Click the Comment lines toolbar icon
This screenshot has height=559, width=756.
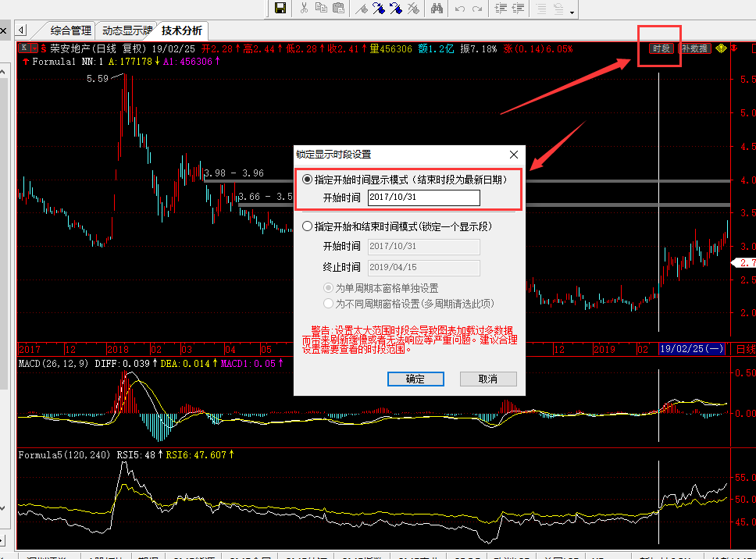coord(541,8)
